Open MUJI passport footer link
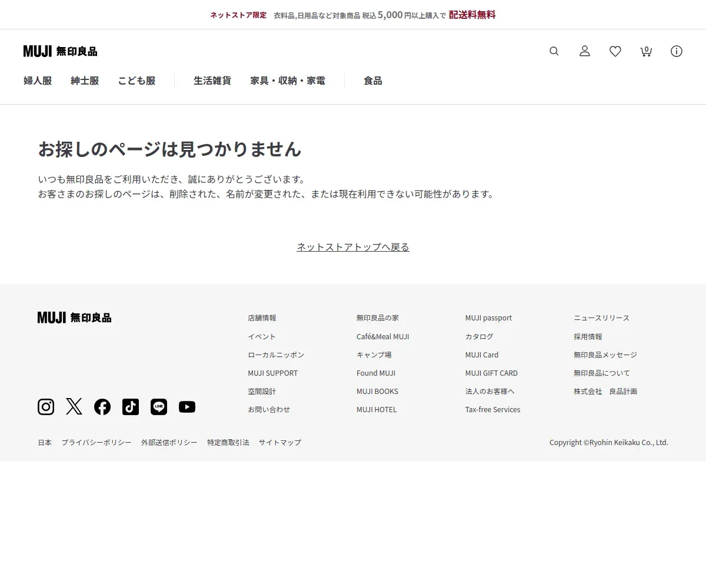The height and width of the screenshot is (588, 706). click(x=488, y=318)
